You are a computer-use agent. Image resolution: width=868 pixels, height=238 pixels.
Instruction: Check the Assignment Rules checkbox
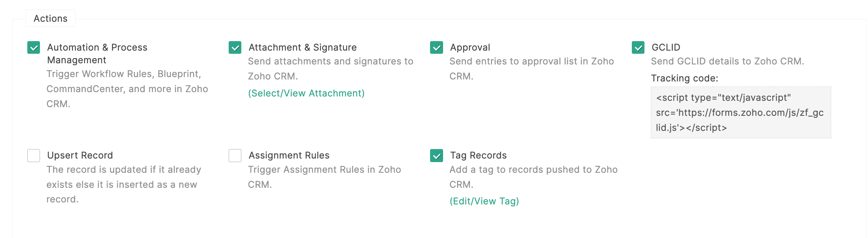click(235, 155)
